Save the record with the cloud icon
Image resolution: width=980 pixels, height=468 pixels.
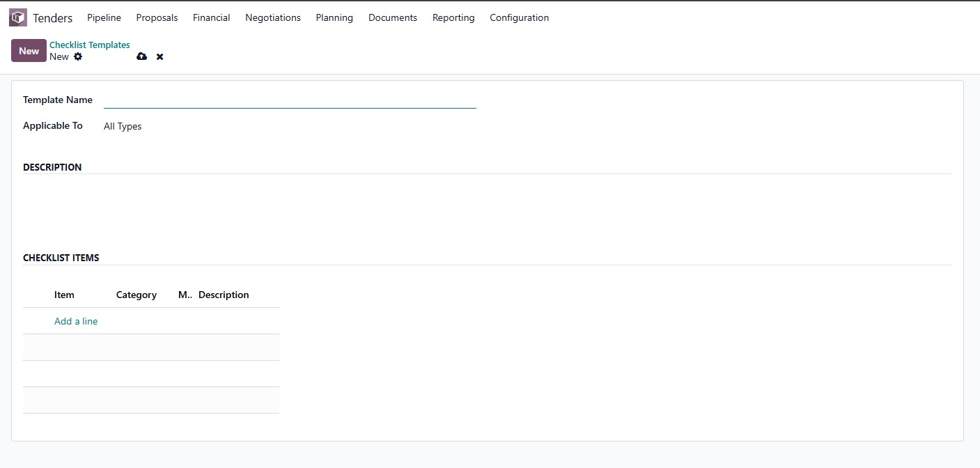click(x=142, y=56)
